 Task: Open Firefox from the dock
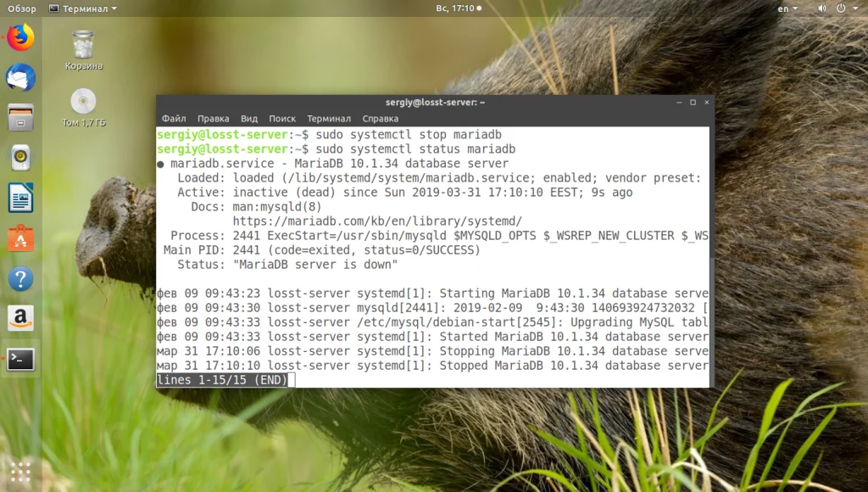tap(20, 37)
